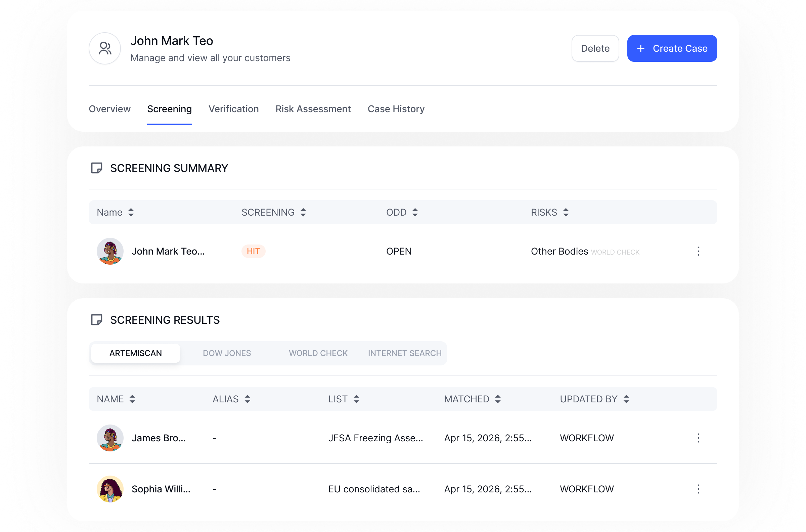Screen dimensions: 806x532
Task: Switch to the INTERNET SEARCH filter
Action: pos(405,353)
